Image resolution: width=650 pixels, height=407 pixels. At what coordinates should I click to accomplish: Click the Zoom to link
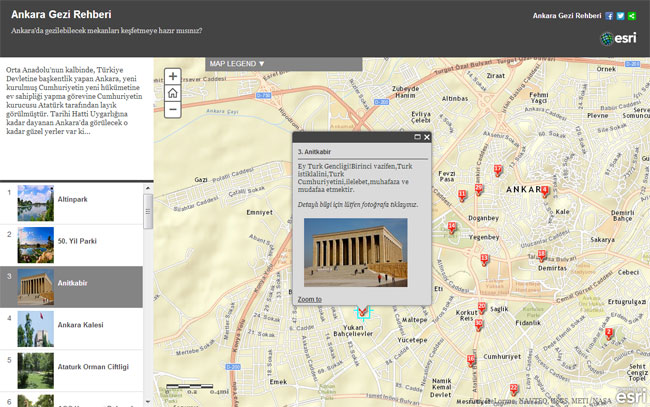309,298
